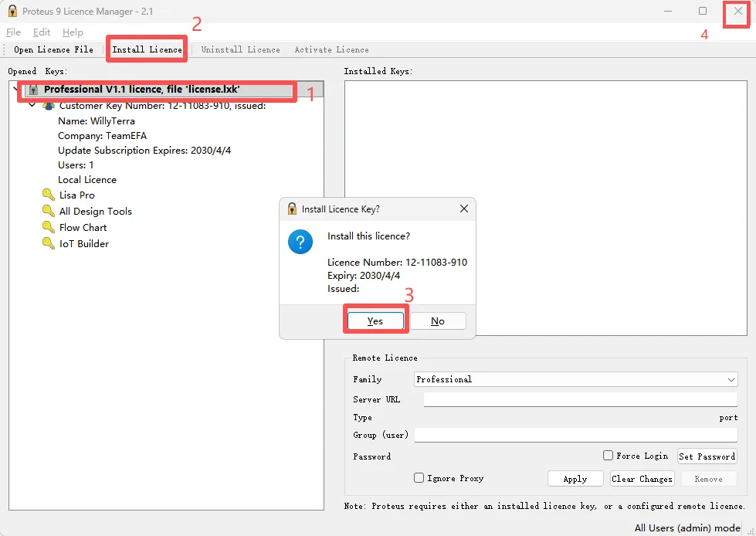Close the Proteus Licence Manager window
The height and width of the screenshot is (536, 756).
pyautogui.click(x=737, y=11)
